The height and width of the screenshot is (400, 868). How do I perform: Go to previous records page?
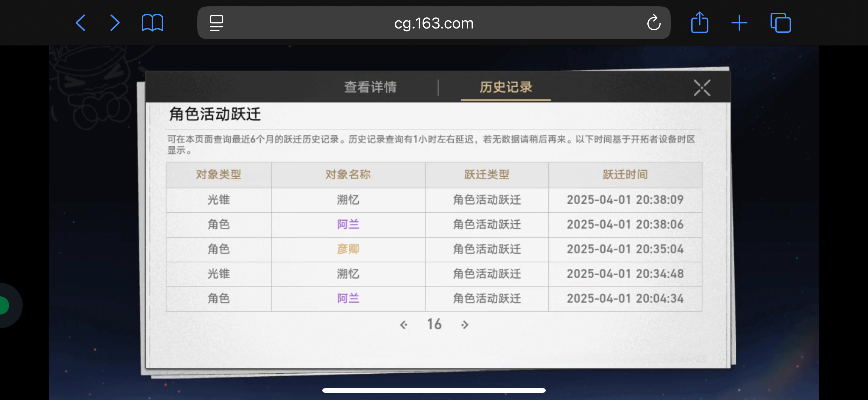point(404,325)
